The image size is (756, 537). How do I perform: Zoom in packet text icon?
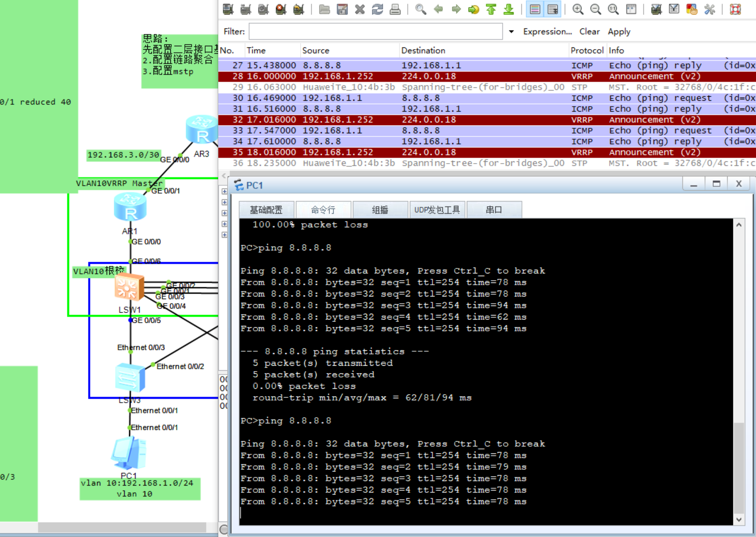[x=578, y=9]
